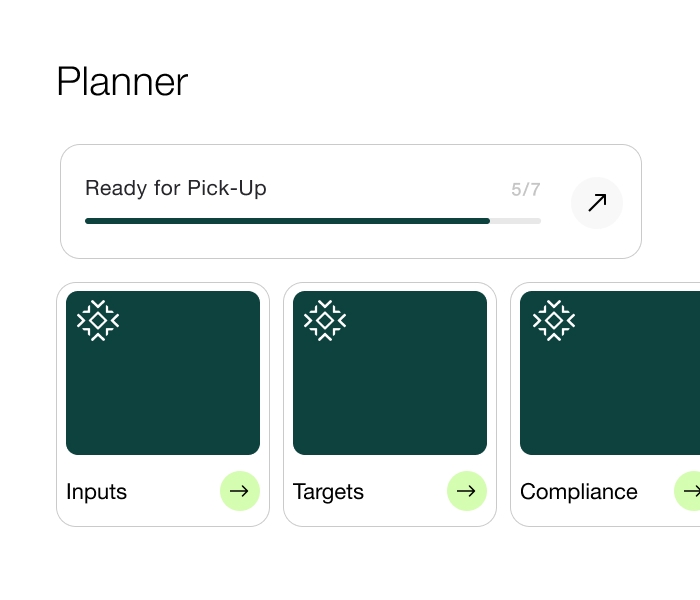This screenshot has height=600, width=700.
Task: Click the Inputs label
Action: click(97, 492)
